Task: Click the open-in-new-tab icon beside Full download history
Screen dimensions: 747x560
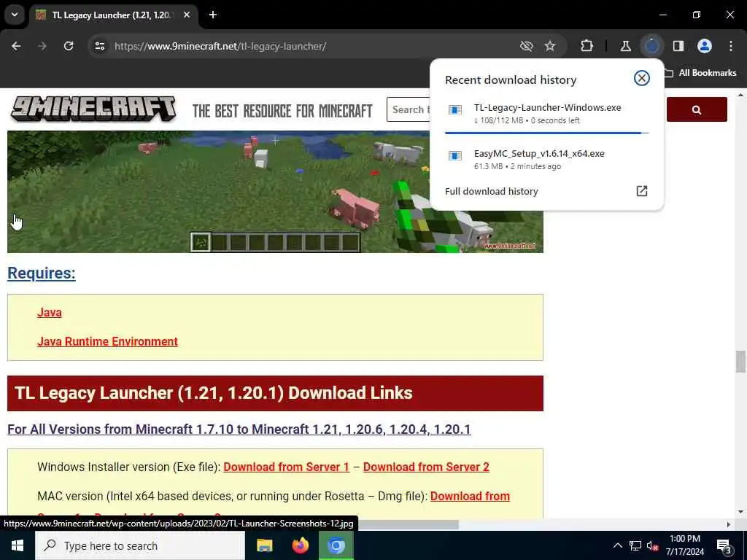Action: tap(642, 191)
